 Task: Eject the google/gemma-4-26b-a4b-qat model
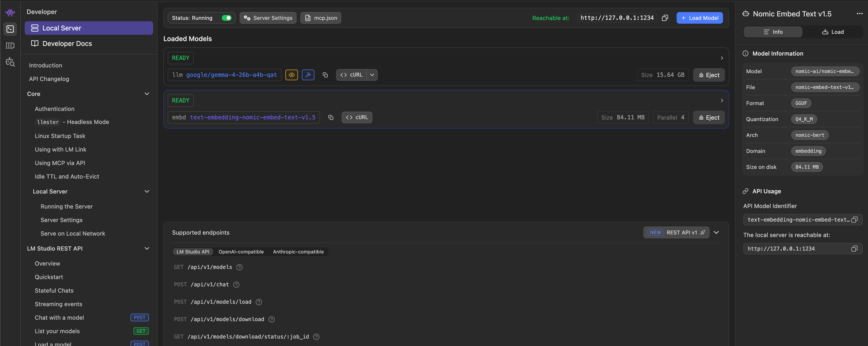click(x=709, y=75)
